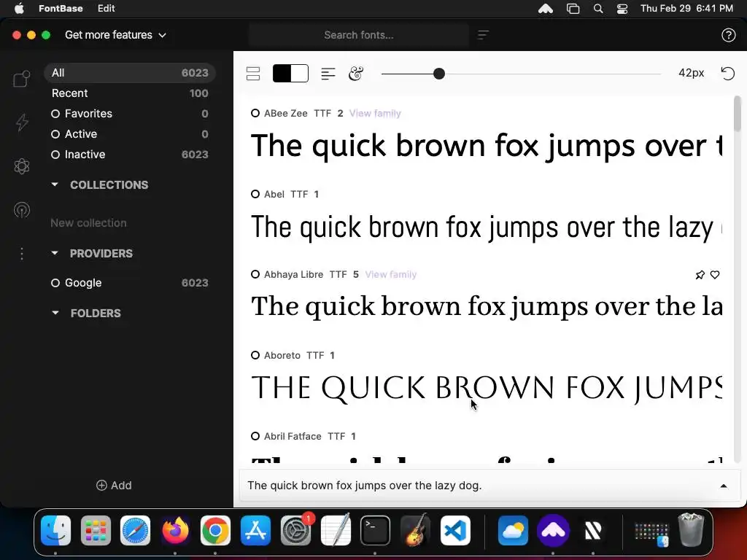Toggle the Active filter circle
Image resolution: width=747 pixels, height=560 pixels.
coord(55,134)
